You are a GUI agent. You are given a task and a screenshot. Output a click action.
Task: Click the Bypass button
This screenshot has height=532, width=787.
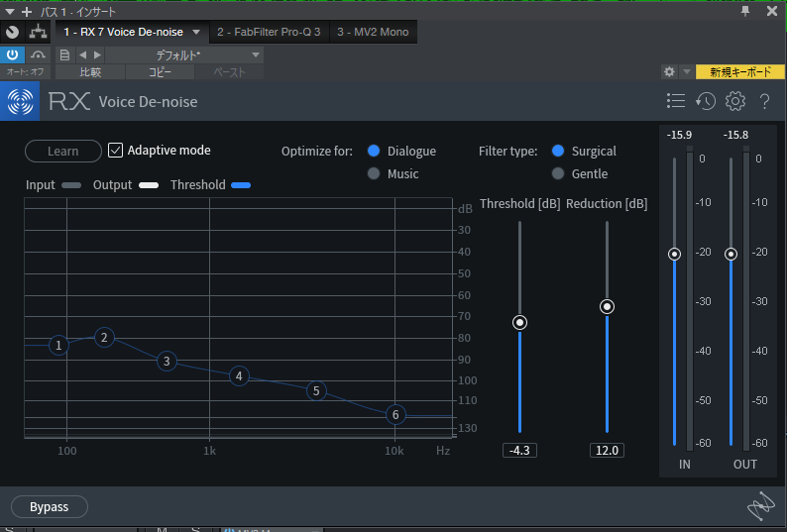click(50, 507)
